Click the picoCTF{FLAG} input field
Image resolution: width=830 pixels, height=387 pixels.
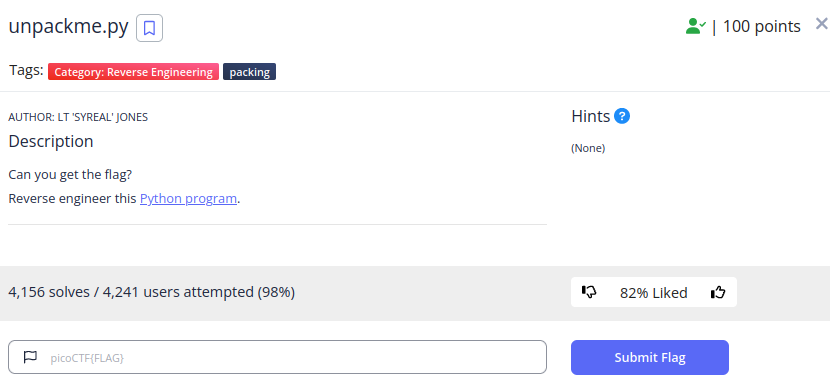(277, 357)
